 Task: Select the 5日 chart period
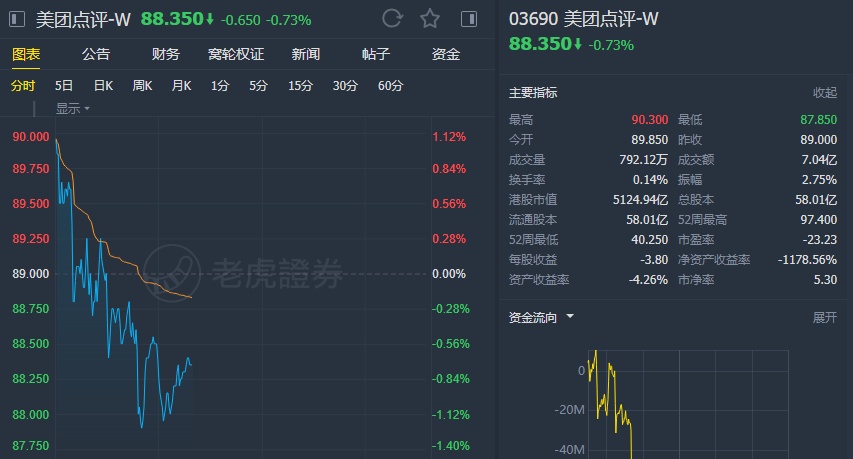(64, 86)
